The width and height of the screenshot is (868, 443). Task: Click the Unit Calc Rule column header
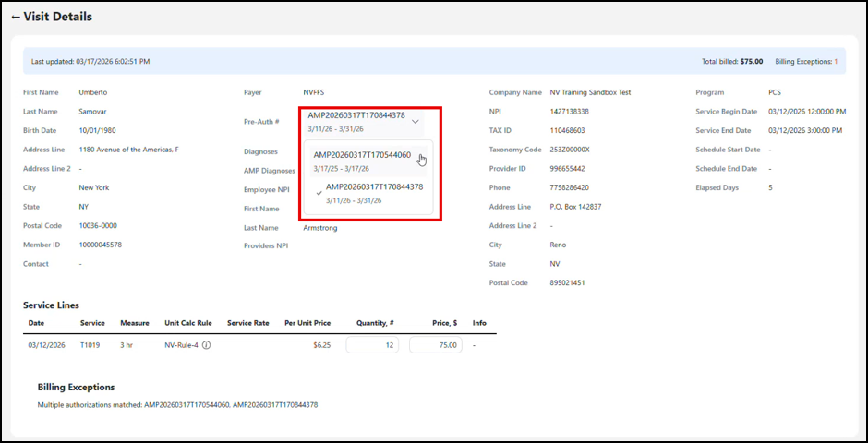187,323
